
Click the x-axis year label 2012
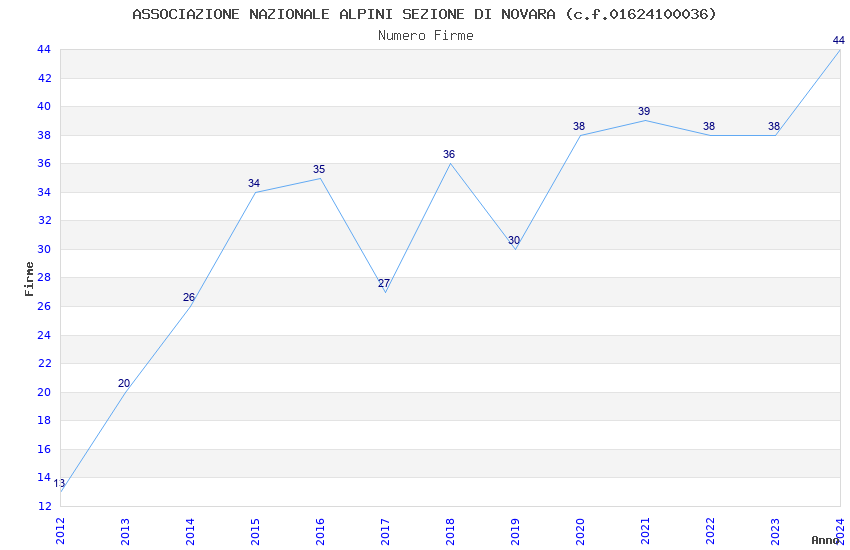coord(60,531)
